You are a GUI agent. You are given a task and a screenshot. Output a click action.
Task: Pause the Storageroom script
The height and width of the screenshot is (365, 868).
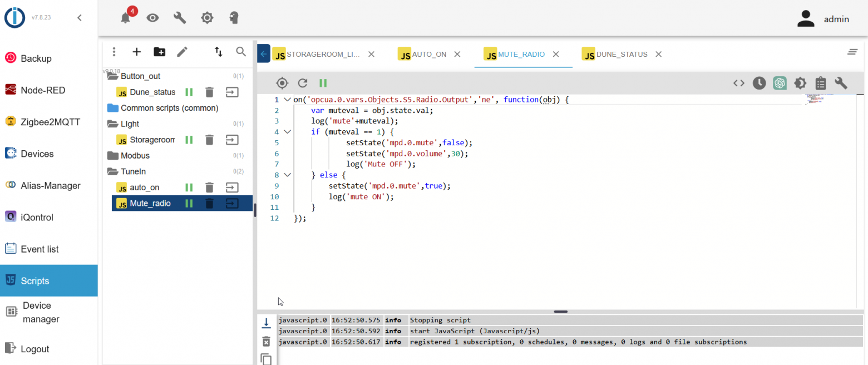pyautogui.click(x=189, y=140)
